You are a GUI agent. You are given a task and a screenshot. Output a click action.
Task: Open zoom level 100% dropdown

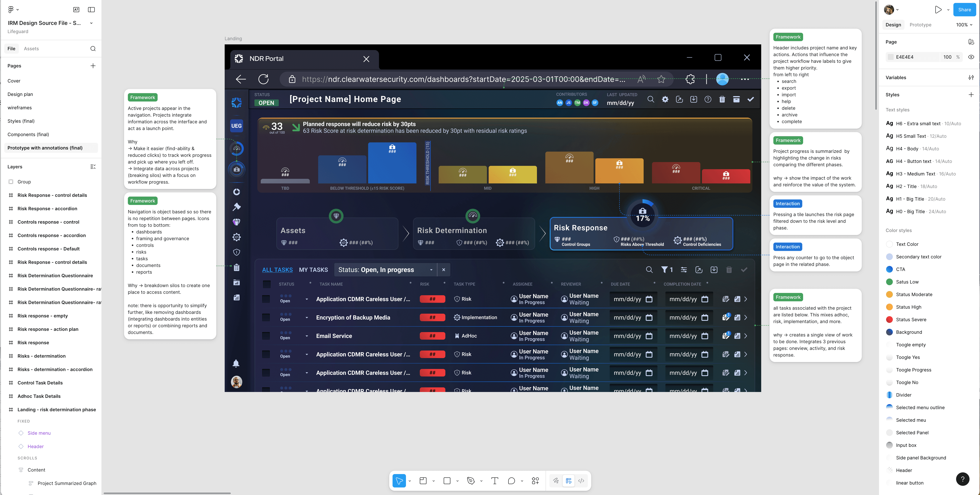(964, 25)
